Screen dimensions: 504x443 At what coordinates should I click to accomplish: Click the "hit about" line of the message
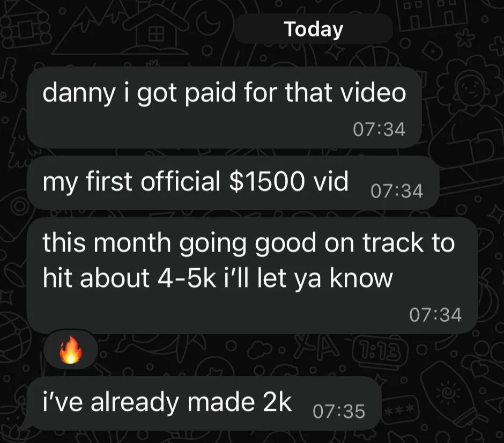pyautogui.click(x=97, y=278)
